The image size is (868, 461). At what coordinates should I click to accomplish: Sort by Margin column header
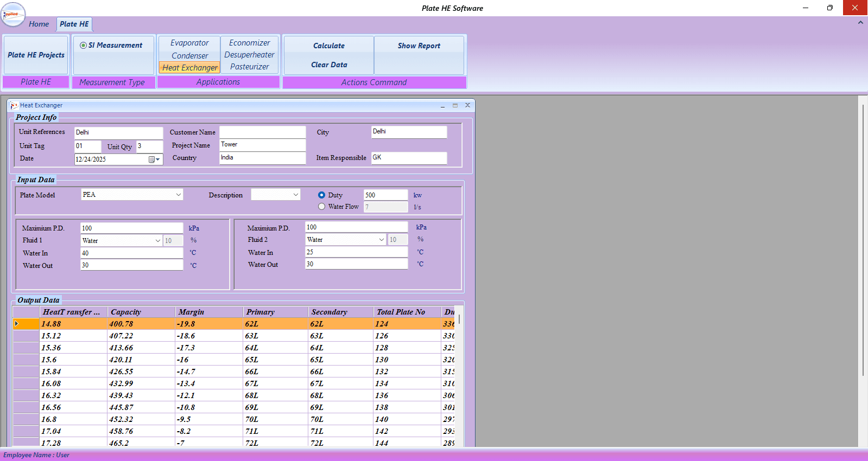210,312
